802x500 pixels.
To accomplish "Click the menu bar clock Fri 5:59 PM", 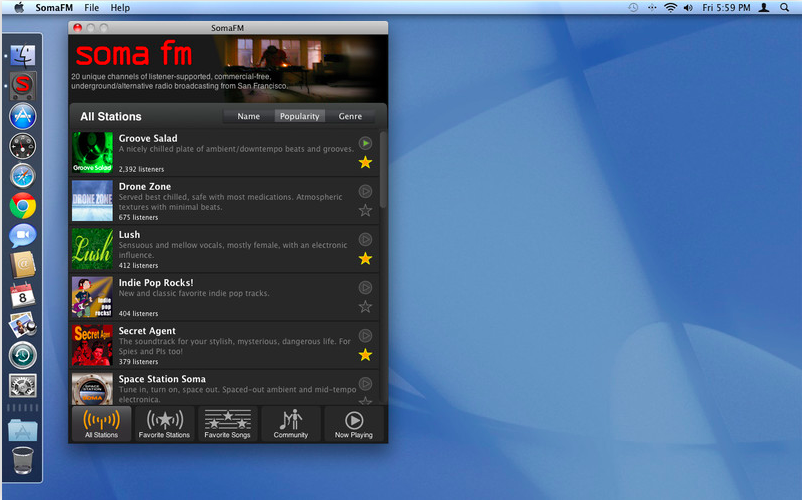I will (x=726, y=8).
